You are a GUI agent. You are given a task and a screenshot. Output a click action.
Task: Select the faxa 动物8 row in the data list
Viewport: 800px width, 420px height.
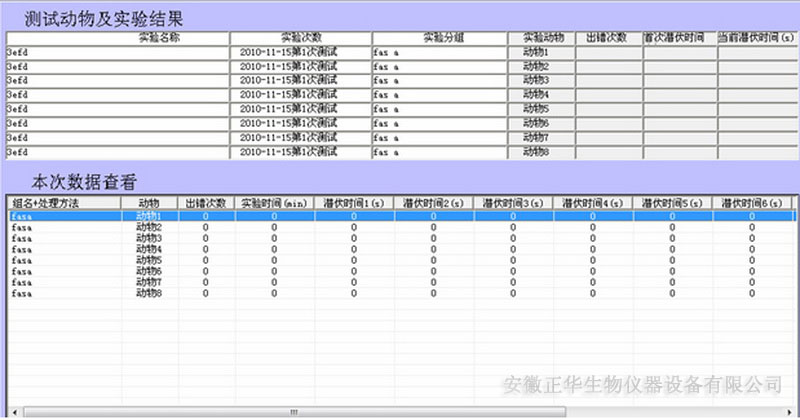point(402,293)
